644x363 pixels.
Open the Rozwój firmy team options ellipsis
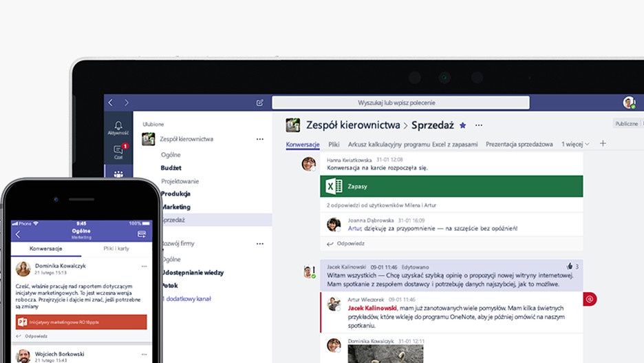260,243
